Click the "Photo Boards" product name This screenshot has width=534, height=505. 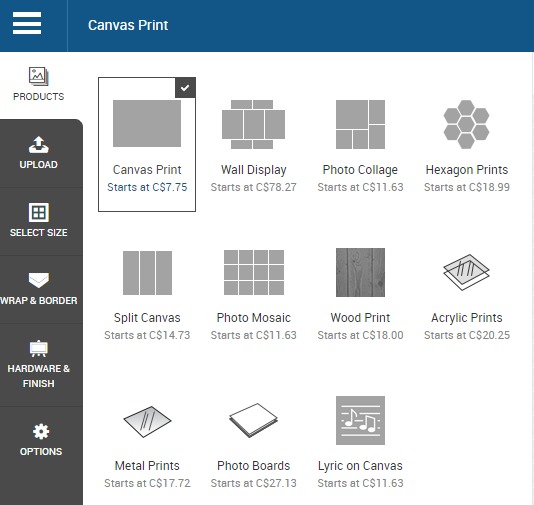pyautogui.click(x=254, y=466)
